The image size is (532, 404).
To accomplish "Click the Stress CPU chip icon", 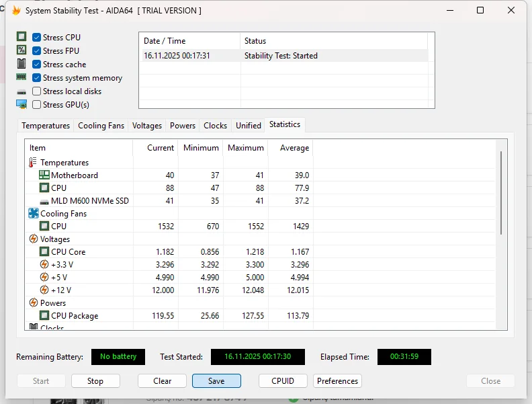I will tap(21, 37).
